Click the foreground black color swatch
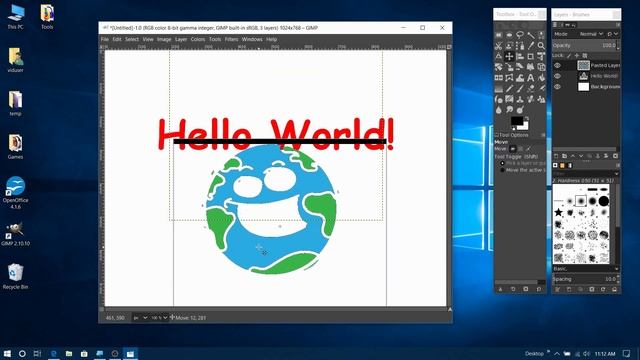 pos(517,121)
